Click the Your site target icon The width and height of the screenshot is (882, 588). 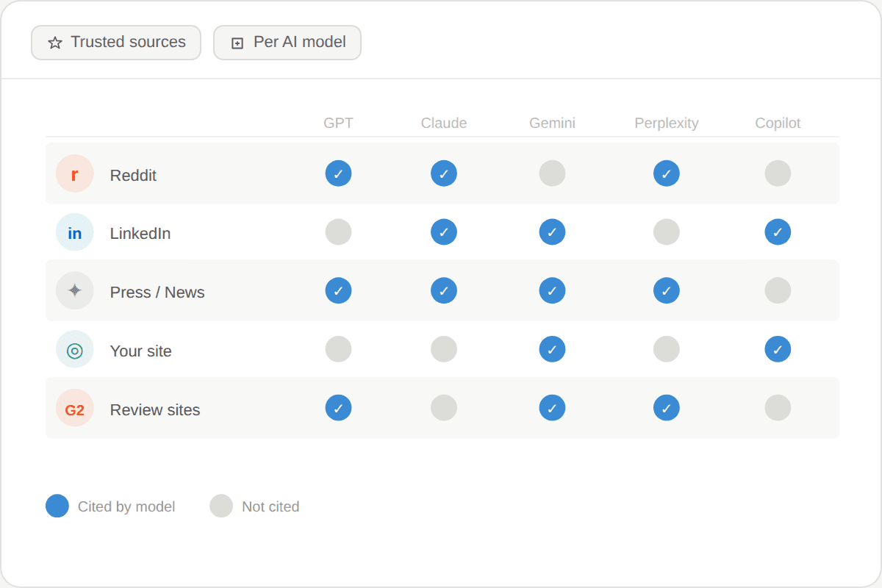(75, 350)
